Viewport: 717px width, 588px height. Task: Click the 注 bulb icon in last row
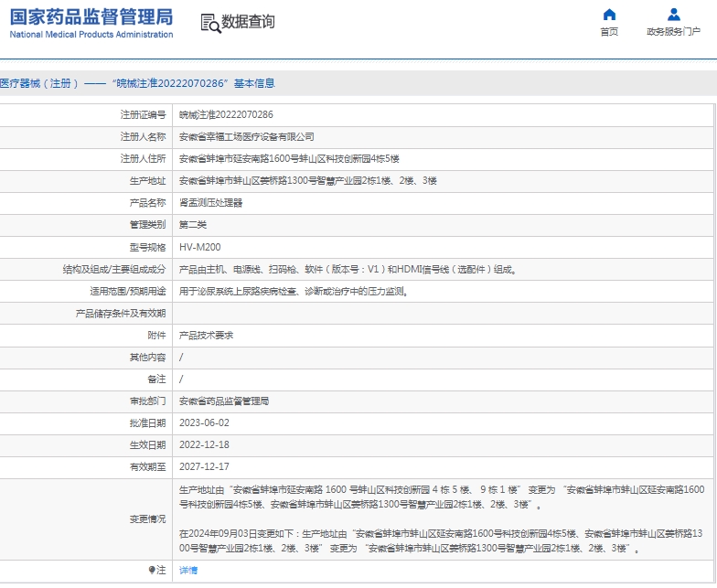152,570
